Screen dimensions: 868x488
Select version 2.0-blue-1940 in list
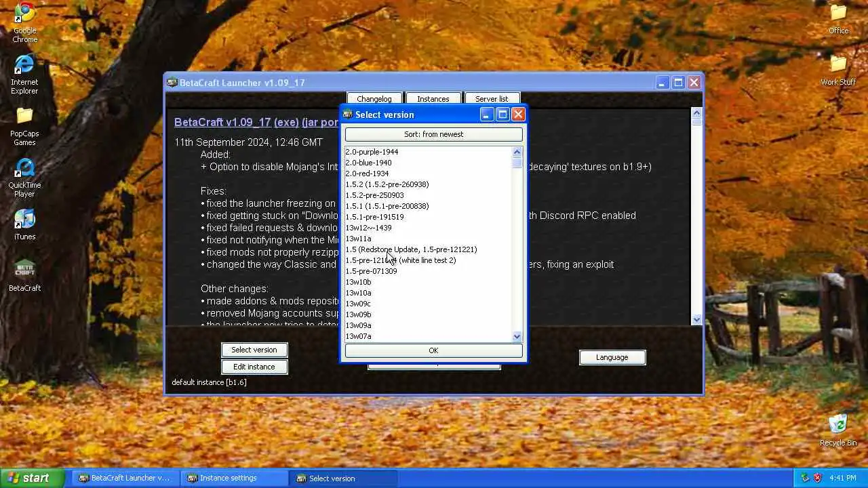[429, 163]
